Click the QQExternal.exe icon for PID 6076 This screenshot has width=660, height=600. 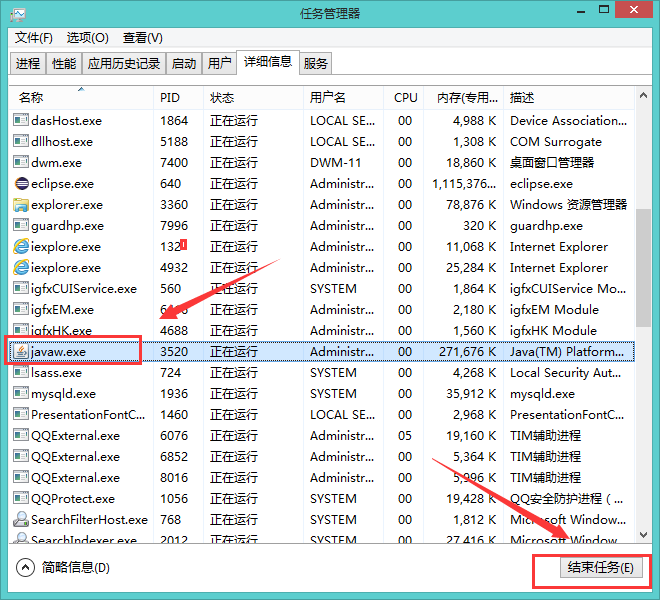[21, 435]
